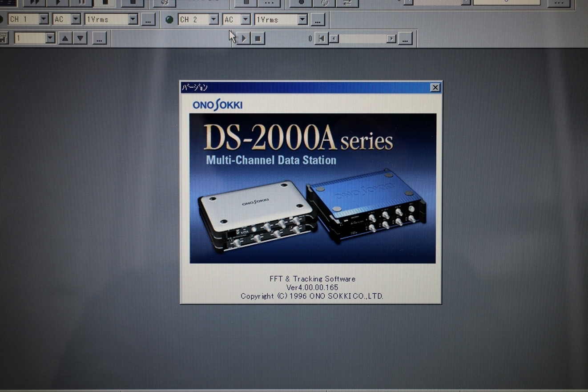Click the '...' button beside the up/down arrows
Screen dimensions: 588x392
tap(100, 39)
